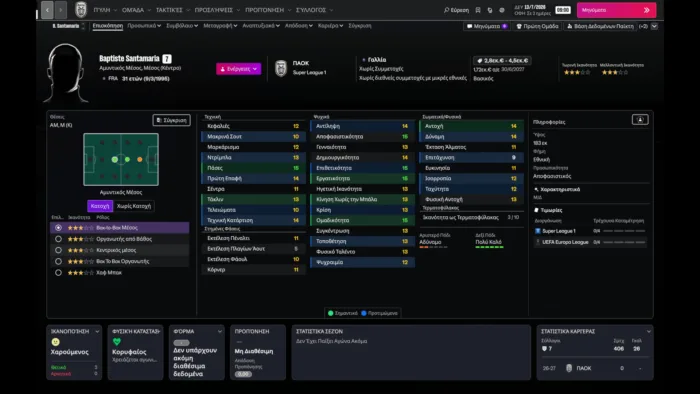Image resolution: width=700 pixels, height=394 pixels.
Task: Open the ΠΡΟΠΟΝΗΣΗ top menu
Action: click(268, 10)
